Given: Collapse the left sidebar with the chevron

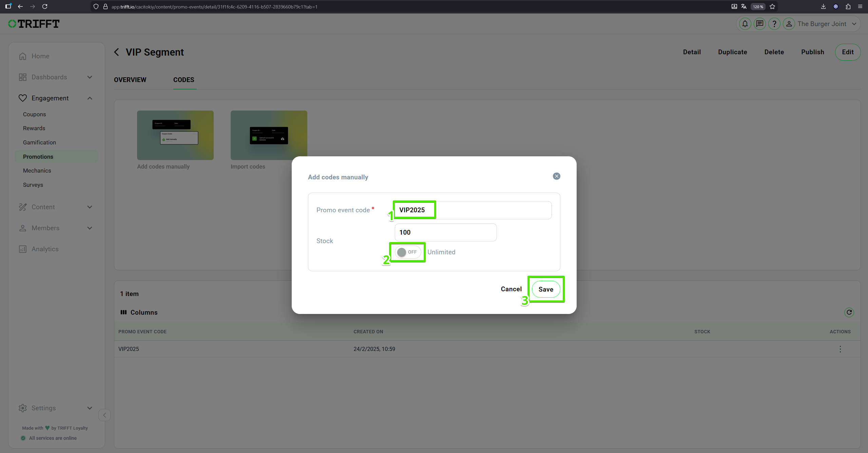Looking at the screenshot, I should pyautogui.click(x=104, y=415).
